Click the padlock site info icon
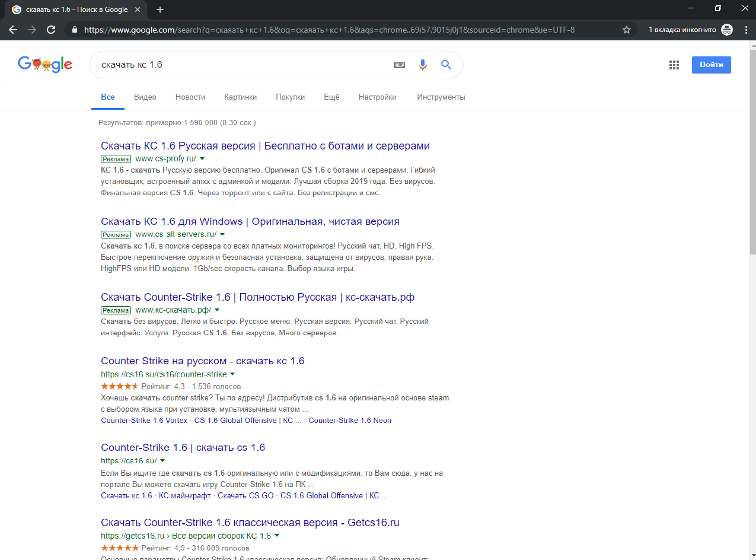756x560 pixels. pos(75,30)
